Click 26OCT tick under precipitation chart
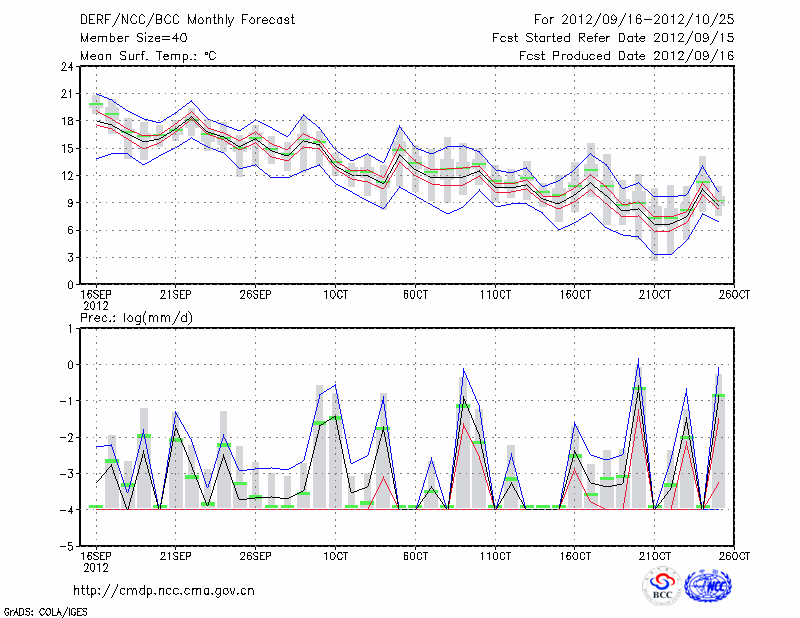This screenshot has width=800, height=618. pyautogui.click(x=734, y=557)
